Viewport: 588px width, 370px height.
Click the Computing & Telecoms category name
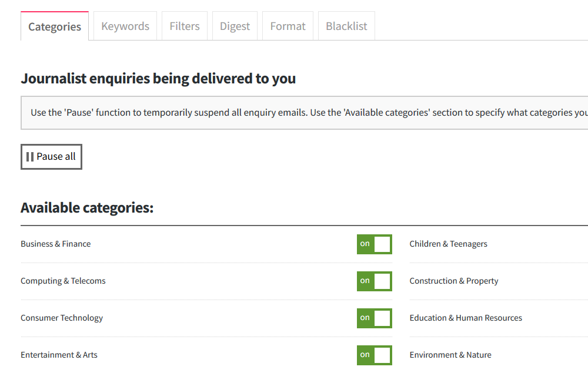(x=63, y=281)
